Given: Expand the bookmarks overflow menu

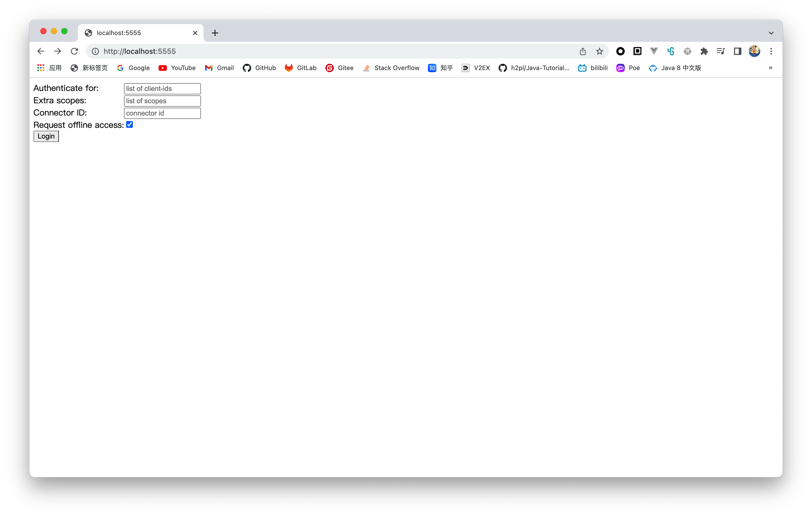Looking at the screenshot, I should coord(771,67).
